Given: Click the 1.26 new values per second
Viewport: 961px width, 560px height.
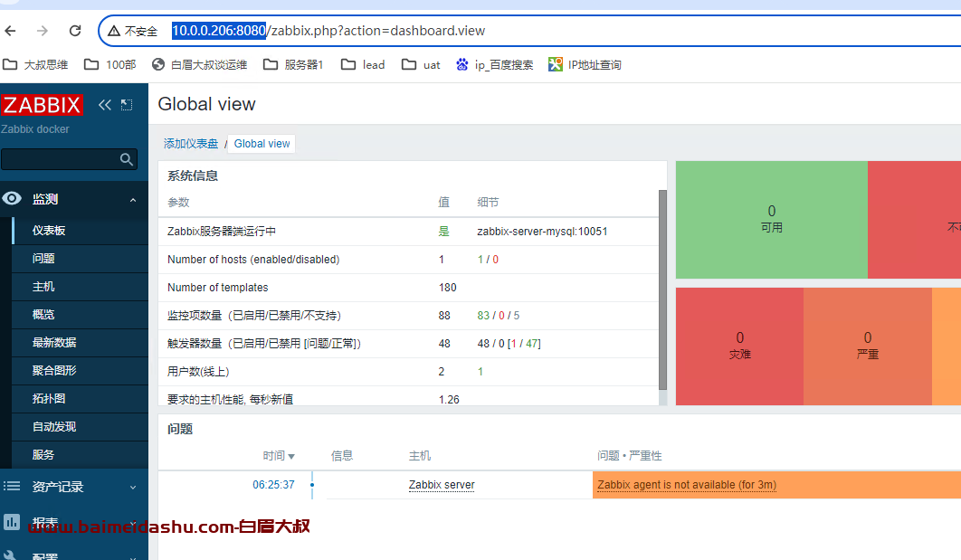Looking at the screenshot, I should click(x=449, y=400).
